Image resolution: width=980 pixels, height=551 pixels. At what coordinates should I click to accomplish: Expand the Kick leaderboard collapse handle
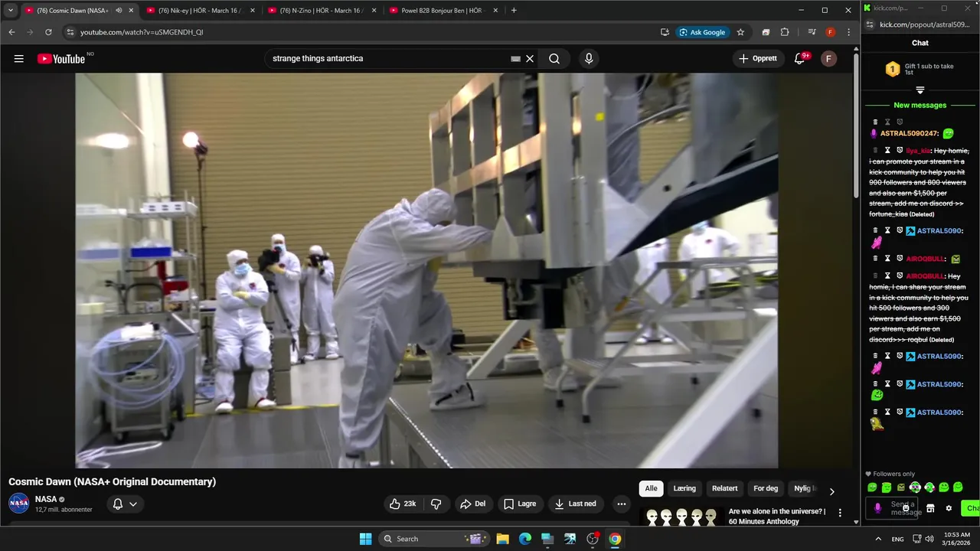[x=920, y=90]
